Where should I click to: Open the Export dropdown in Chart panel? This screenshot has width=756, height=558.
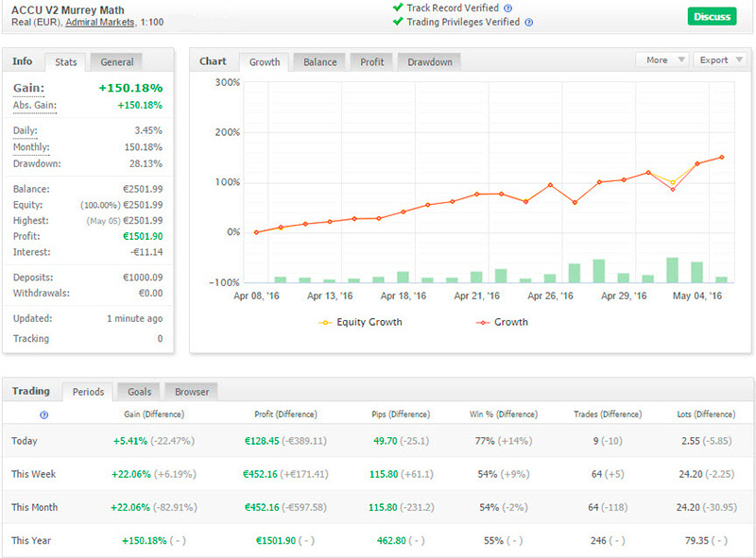[719, 60]
